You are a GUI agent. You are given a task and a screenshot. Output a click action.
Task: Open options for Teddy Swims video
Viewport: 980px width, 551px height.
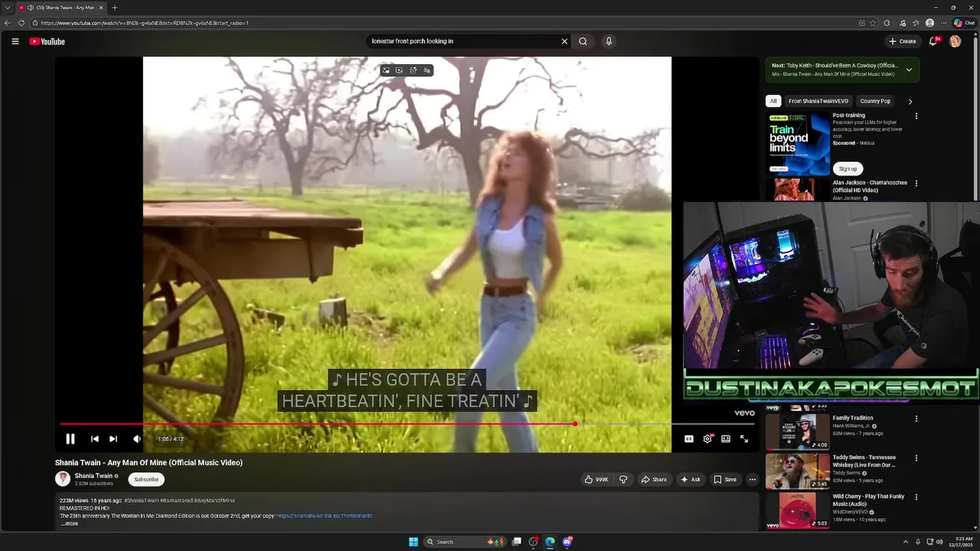pos(916,458)
